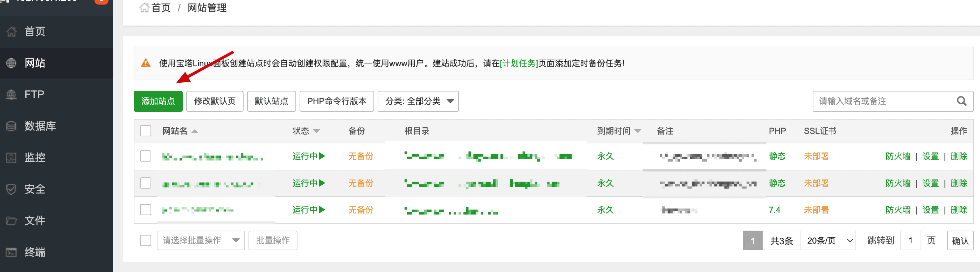
Task: Click the 跳转到 page number input
Action: [x=910, y=241]
